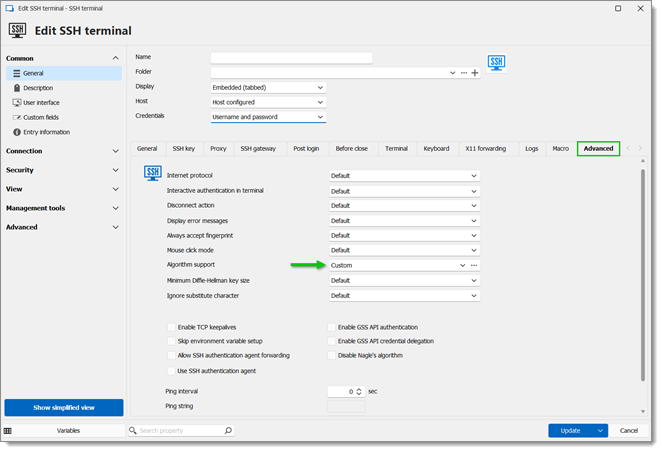Click the Cancel button
662x452 pixels.
point(629,430)
